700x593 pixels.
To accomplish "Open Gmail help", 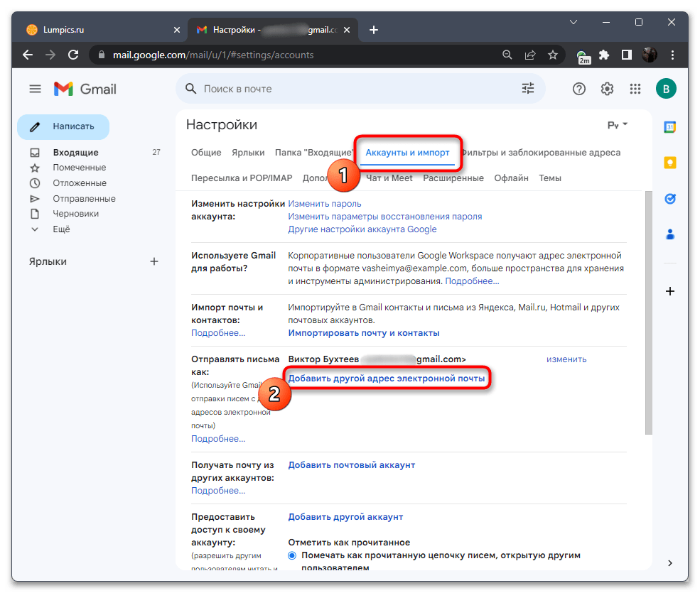I will [578, 88].
